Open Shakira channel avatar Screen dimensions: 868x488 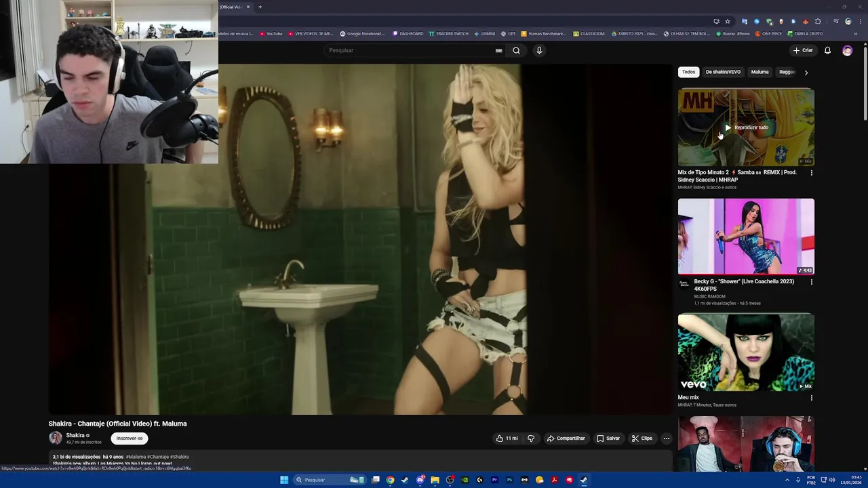point(56,439)
